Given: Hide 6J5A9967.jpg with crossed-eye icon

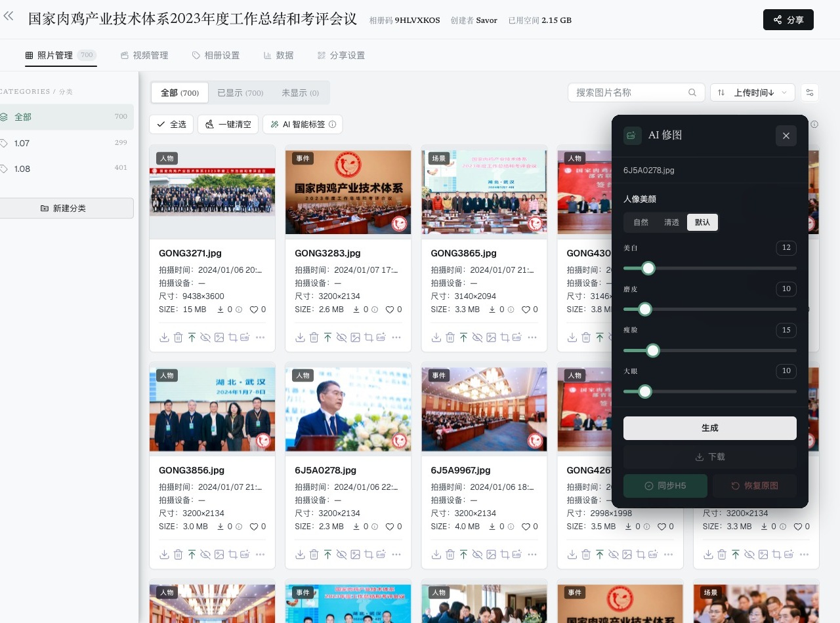Looking at the screenshot, I should coord(477,554).
